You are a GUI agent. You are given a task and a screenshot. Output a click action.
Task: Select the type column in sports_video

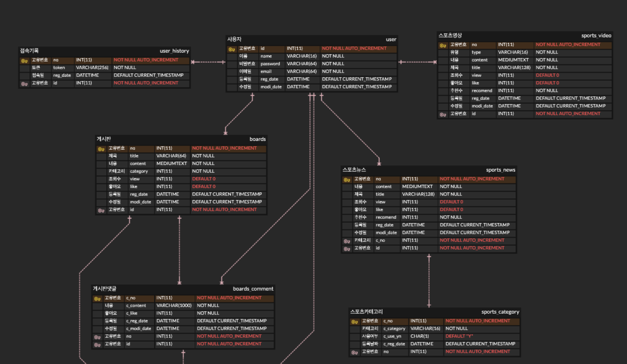point(476,52)
